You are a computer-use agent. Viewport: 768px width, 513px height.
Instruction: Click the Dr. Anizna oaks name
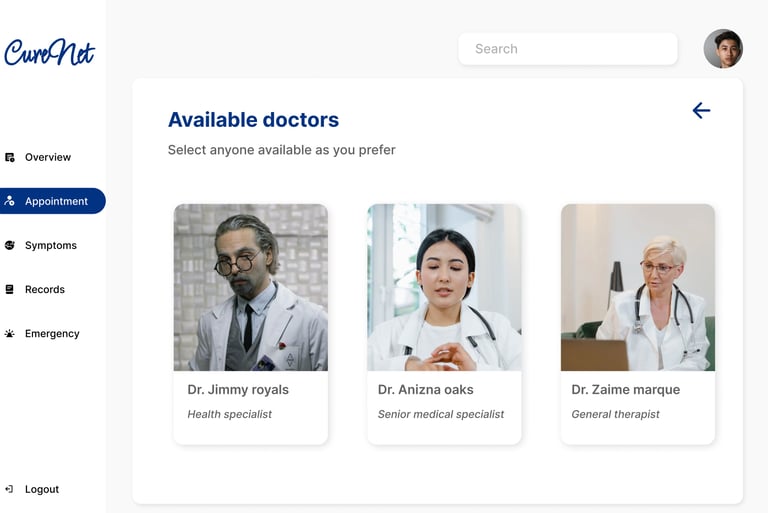point(426,390)
